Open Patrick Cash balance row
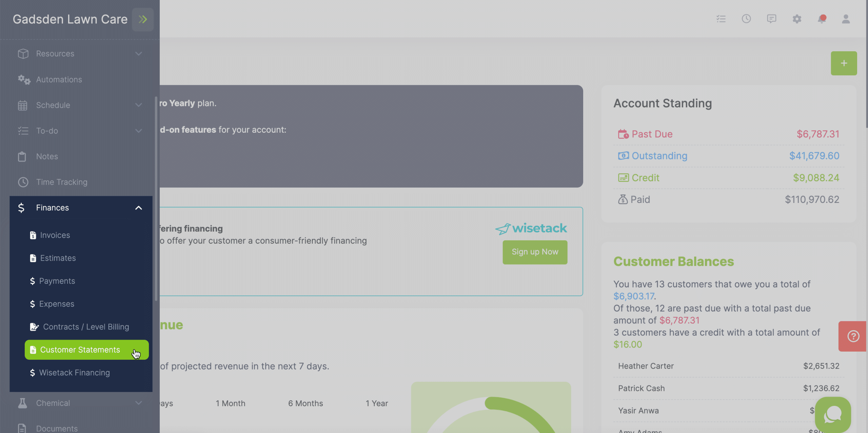This screenshot has height=433, width=868. click(729, 388)
